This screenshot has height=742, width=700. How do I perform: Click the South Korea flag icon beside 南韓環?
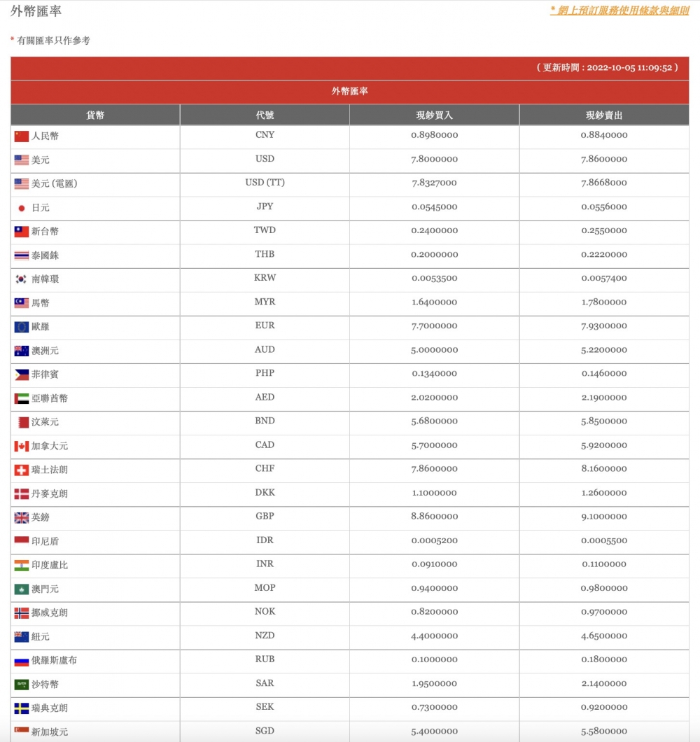22,279
